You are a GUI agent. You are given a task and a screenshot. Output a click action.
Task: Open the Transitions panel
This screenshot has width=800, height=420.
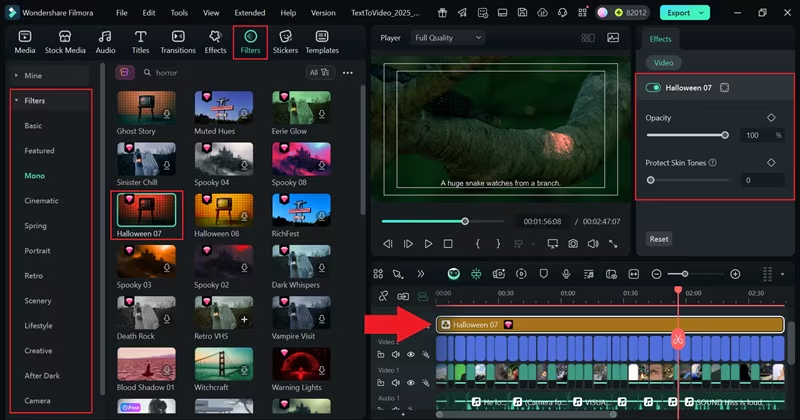click(178, 42)
